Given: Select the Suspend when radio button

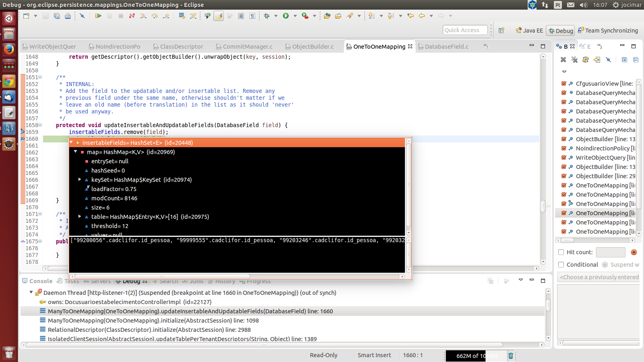Looking at the screenshot, I should (x=605, y=265).
